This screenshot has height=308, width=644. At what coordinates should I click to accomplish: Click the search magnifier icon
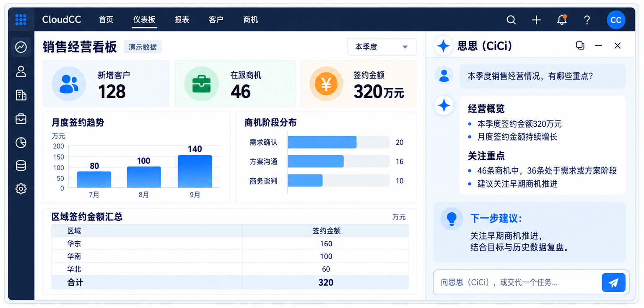[x=511, y=20]
